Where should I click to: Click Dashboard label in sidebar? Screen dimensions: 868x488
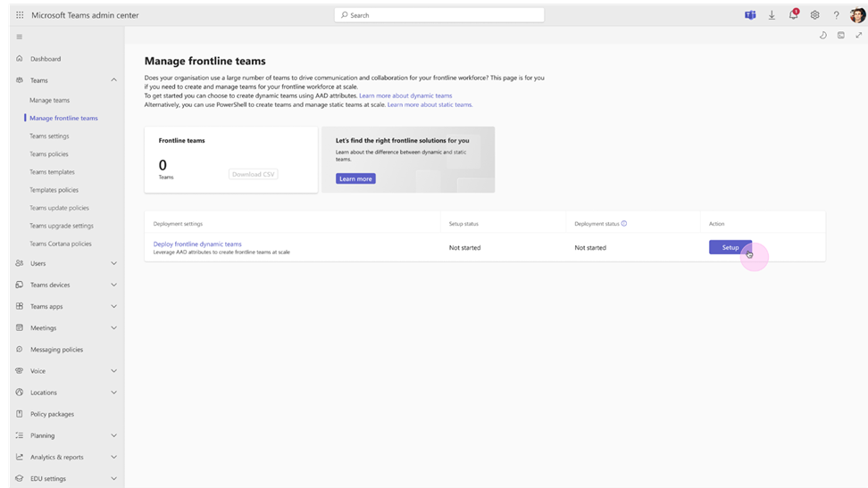click(x=46, y=59)
